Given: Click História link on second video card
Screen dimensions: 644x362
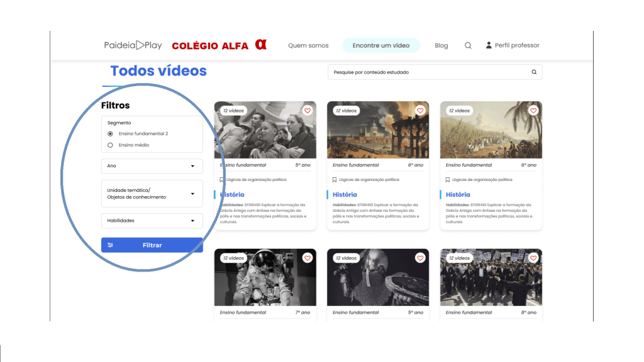Looking at the screenshot, I should [x=345, y=195].
